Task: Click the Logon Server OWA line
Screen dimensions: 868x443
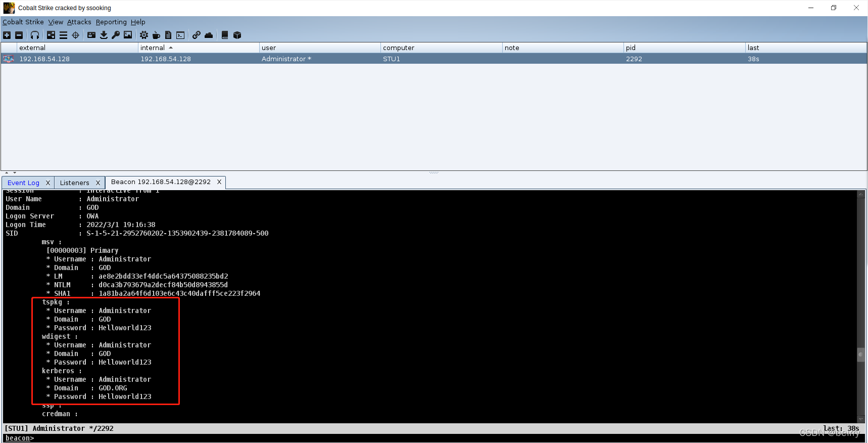Action: pyautogui.click(x=52, y=216)
